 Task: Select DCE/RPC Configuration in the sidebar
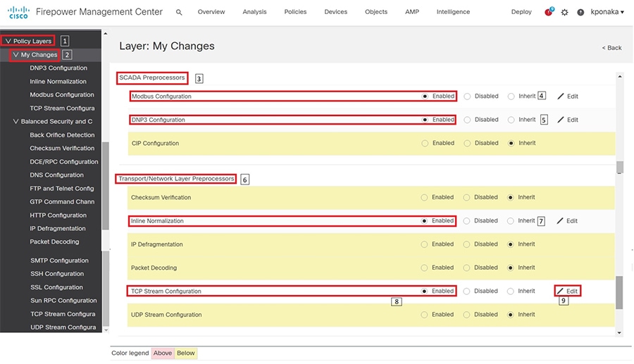(64, 162)
